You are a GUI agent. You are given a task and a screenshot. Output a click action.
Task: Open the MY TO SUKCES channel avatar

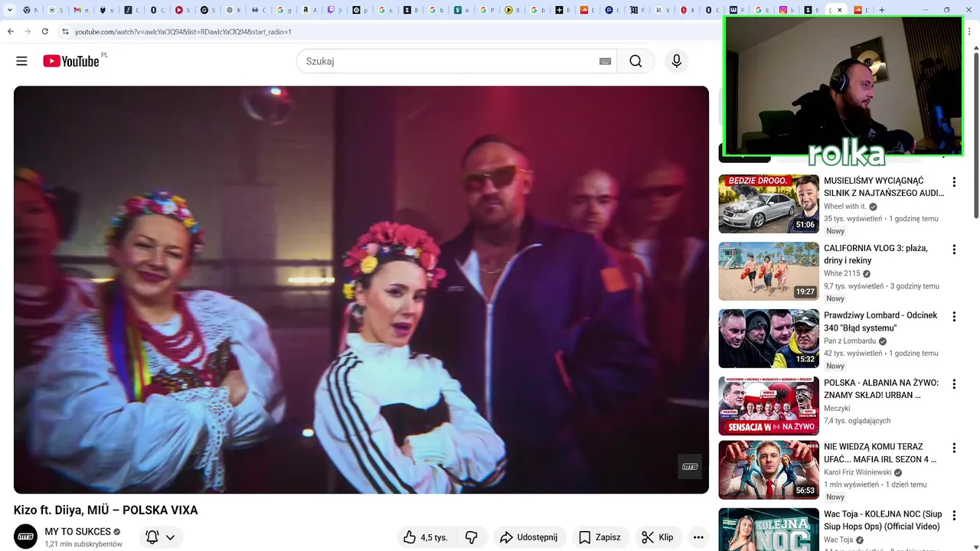coord(26,536)
